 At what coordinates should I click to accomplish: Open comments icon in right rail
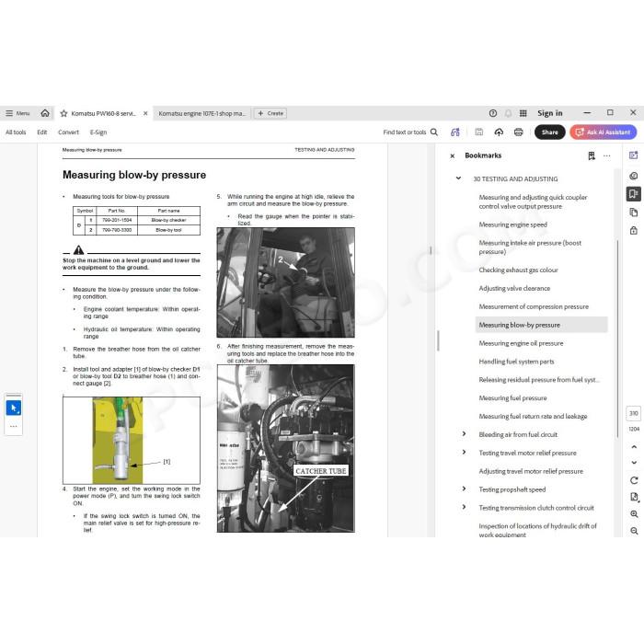633,177
